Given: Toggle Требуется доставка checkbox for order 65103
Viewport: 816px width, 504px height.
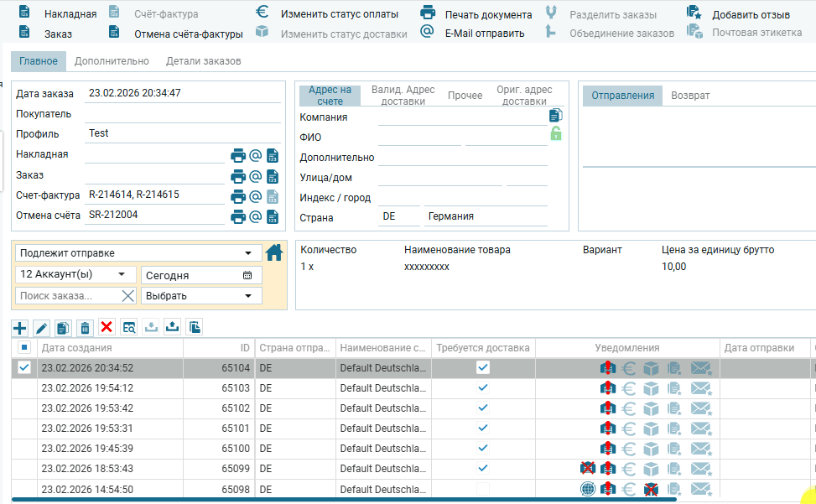Looking at the screenshot, I should pyautogui.click(x=483, y=387).
